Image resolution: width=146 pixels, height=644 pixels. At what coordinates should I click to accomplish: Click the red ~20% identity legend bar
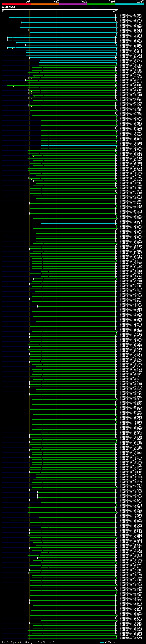pos(16,4)
